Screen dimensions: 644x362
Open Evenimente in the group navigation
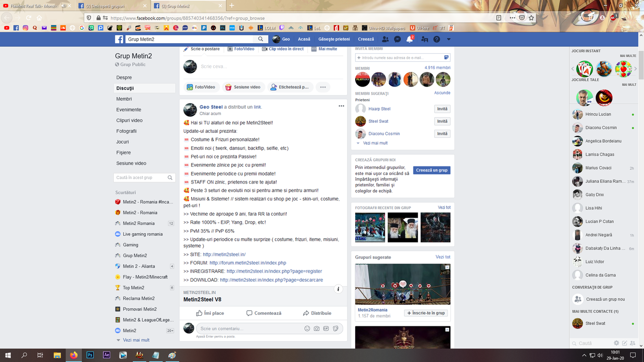pos(129,110)
